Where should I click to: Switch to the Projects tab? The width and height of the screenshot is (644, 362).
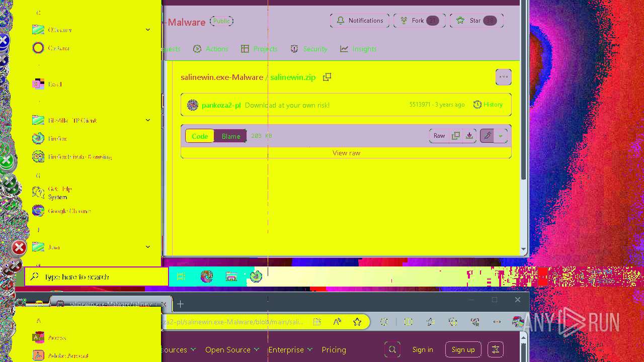pyautogui.click(x=259, y=49)
